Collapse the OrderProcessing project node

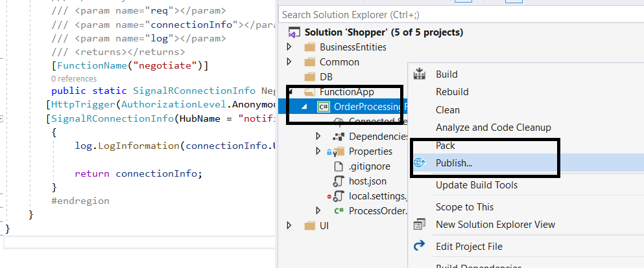point(304,107)
